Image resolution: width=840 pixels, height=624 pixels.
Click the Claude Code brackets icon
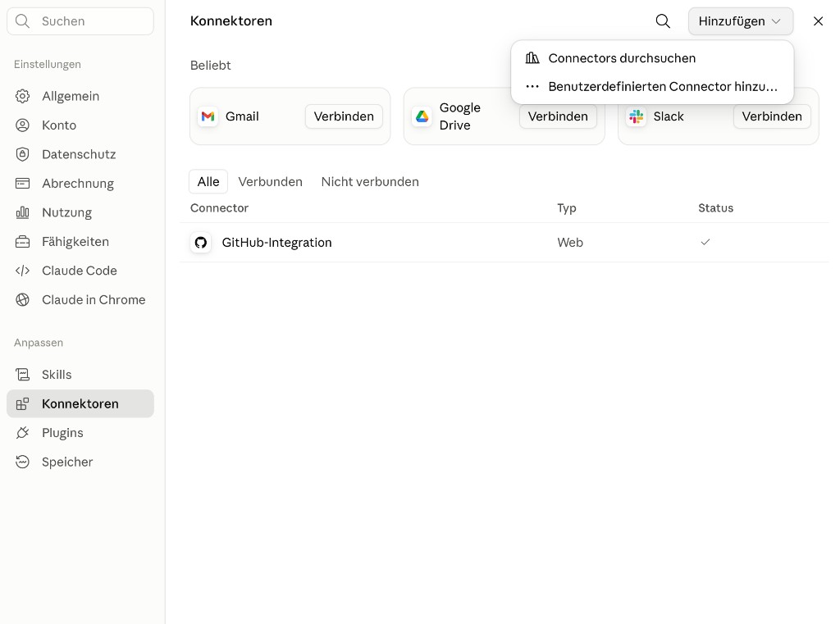(x=22, y=271)
